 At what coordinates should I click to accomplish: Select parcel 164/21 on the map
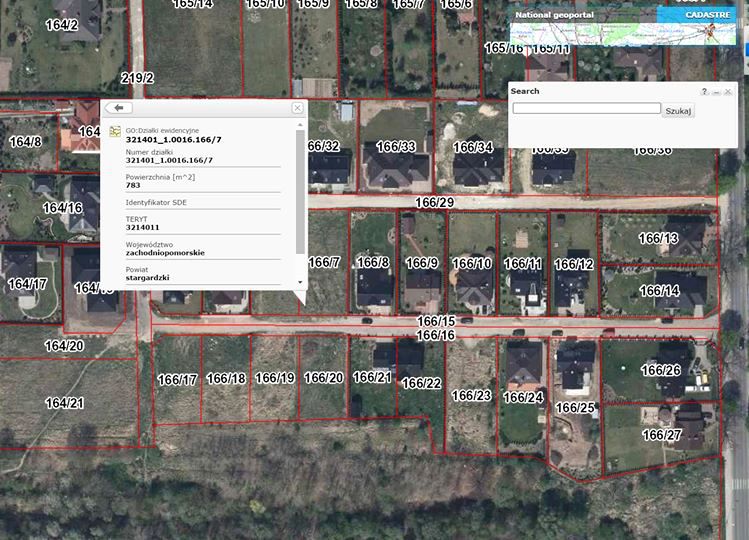pyautogui.click(x=65, y=403)
